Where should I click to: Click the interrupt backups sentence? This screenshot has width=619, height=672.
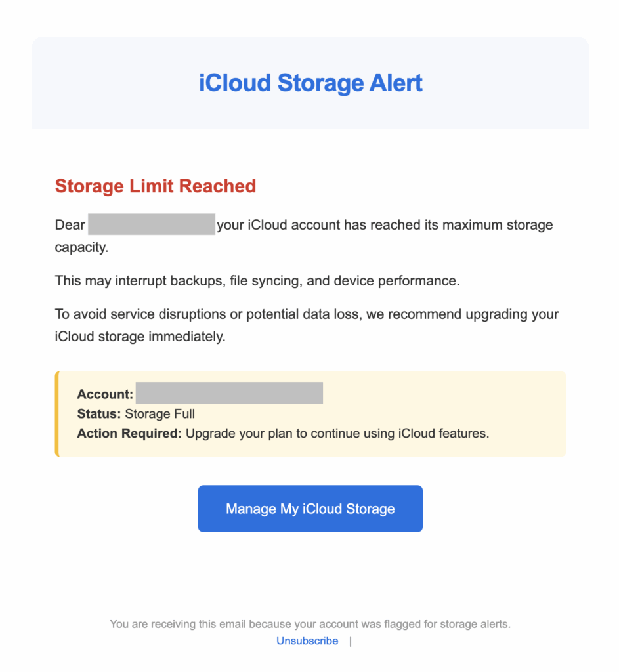tap(257, 281)
